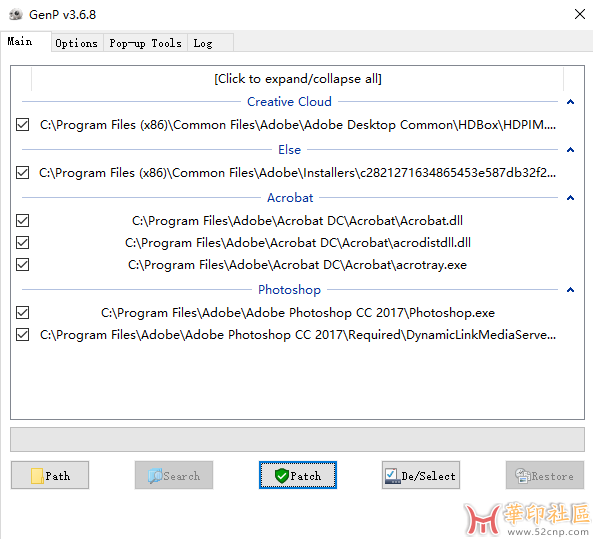Screen dimensions: 593x539
Task: Select the Photoshop group header
Action: pos(289,290)
